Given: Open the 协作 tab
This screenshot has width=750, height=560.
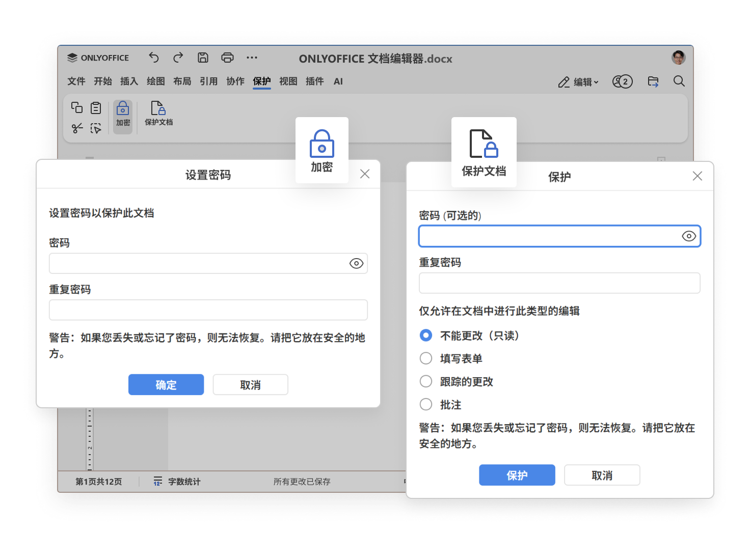Looking at the screenshot, I should point(235,81).
